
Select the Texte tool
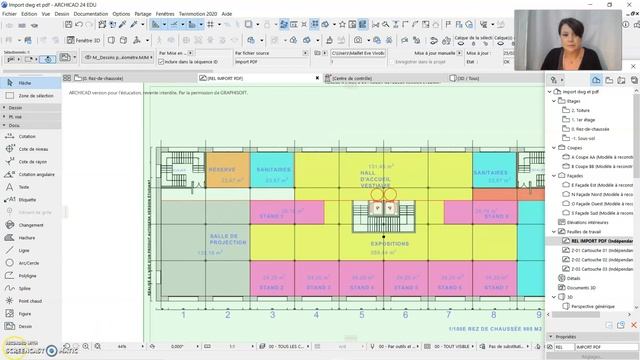[31, 187]
